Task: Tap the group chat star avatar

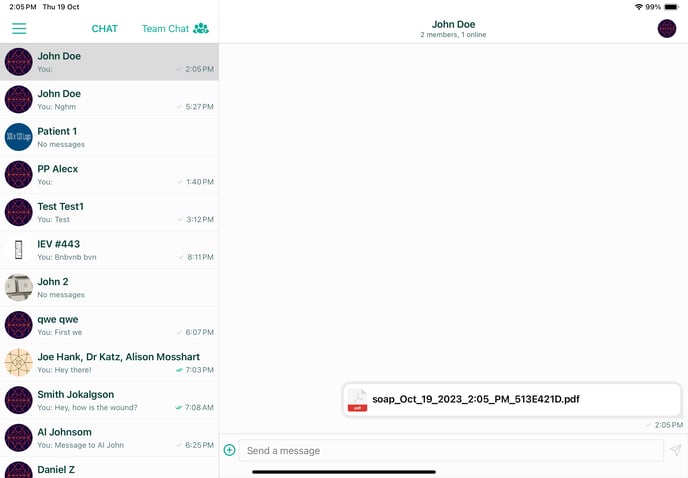Action: point(18,363)
